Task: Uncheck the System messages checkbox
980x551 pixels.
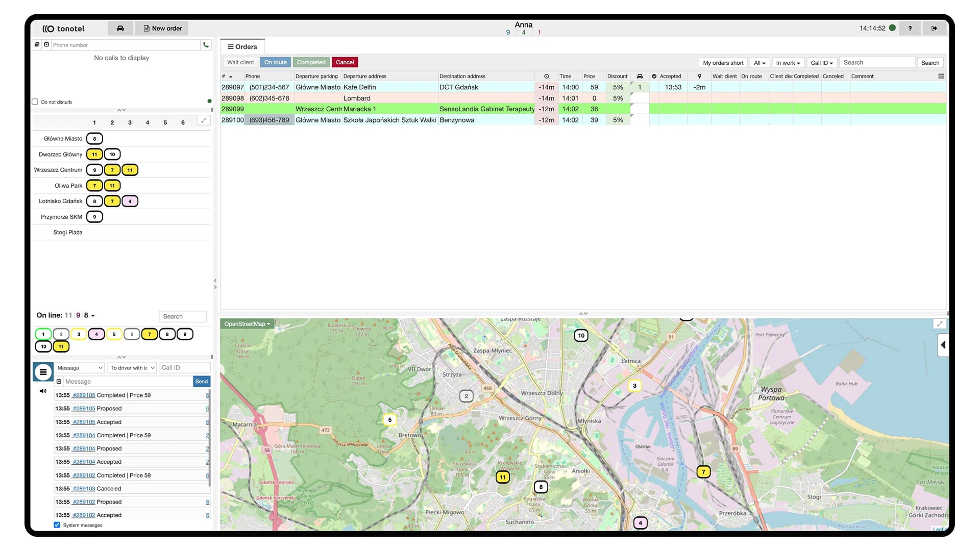Action: pyautogui.click(x=57, y=525)
